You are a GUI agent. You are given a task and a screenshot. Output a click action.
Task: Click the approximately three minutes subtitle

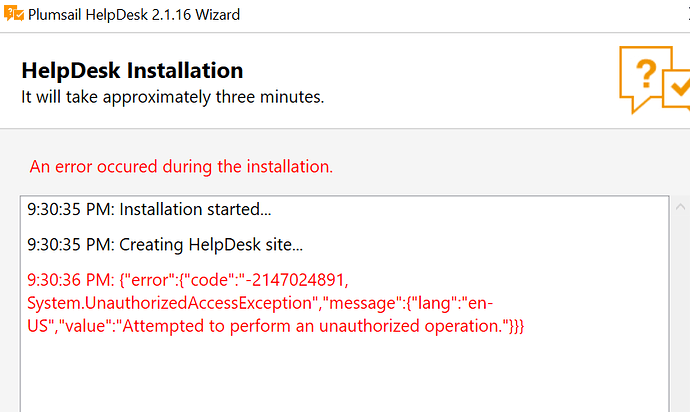click(172, 97)
